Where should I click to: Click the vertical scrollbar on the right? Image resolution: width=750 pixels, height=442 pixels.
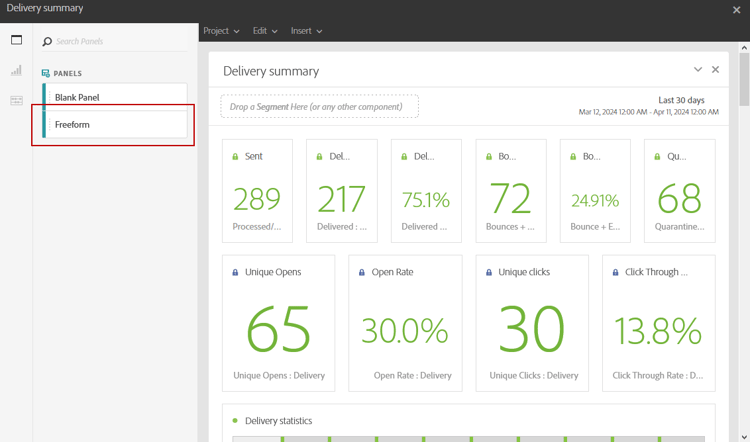pos(744,80)
